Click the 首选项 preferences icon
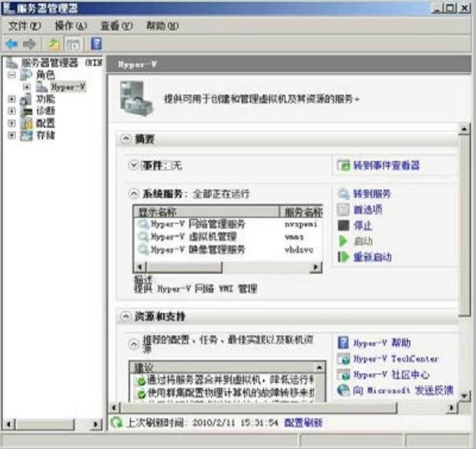476x449 pixels. point(343,210)
